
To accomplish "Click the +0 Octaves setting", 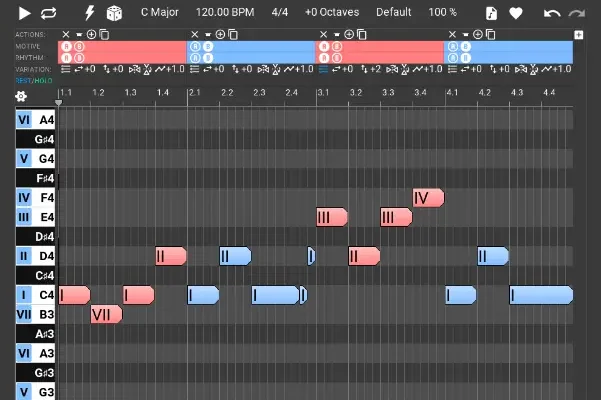I will 331,13.
